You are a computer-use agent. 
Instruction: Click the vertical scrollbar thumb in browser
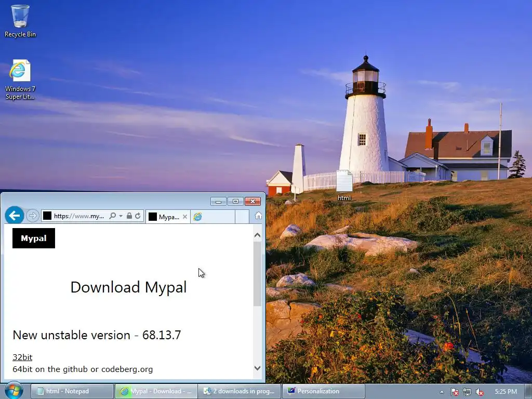(258, 274)
